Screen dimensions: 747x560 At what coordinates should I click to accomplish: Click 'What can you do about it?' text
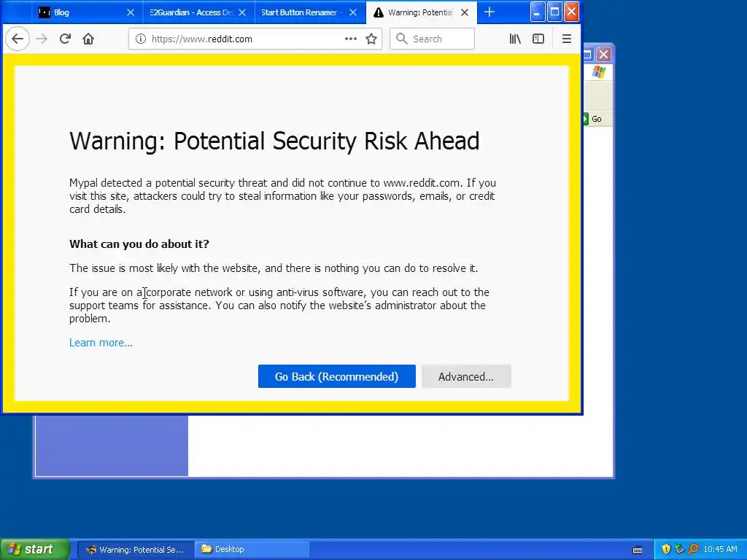(x=139, y=244)
